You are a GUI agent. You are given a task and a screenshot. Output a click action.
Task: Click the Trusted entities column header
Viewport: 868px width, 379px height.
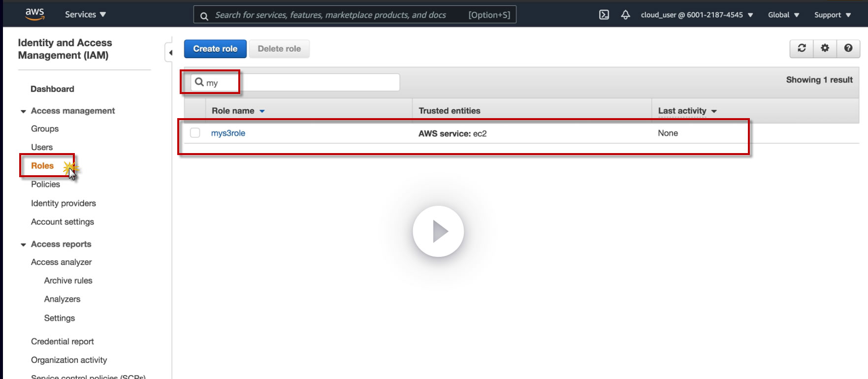(450, 111)
